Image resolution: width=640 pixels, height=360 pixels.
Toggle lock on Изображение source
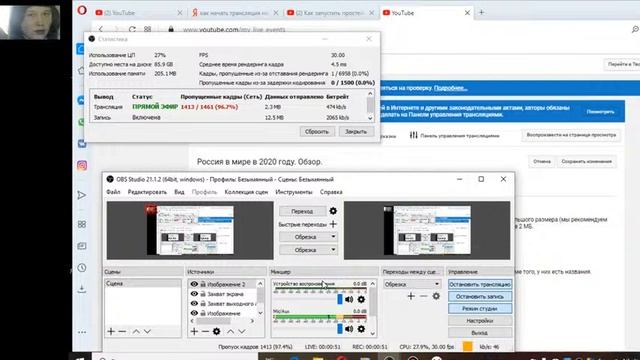pyautogui.click(x=203, y=313)
